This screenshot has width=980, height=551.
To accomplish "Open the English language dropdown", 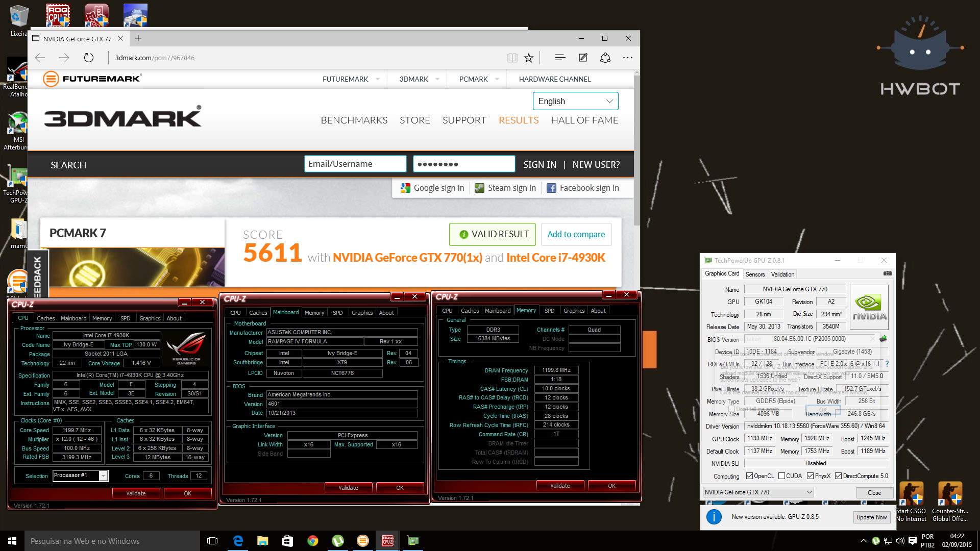I will [575, 101].
